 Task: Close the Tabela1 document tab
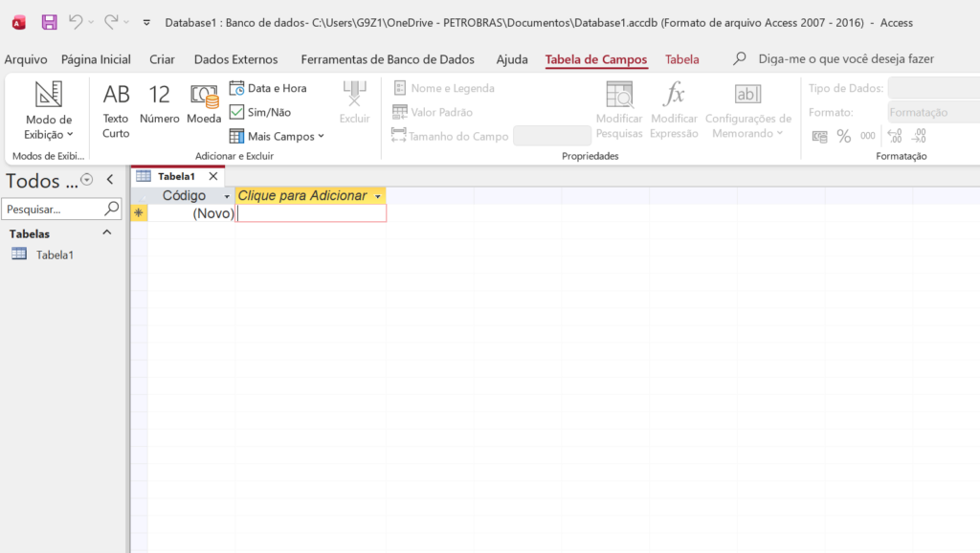click(x=212, y=176)
